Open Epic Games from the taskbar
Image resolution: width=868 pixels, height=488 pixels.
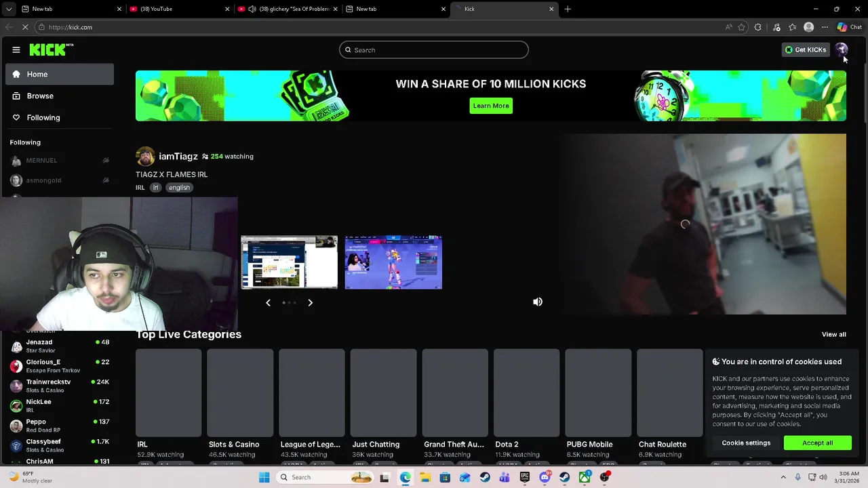click(525, 477)
